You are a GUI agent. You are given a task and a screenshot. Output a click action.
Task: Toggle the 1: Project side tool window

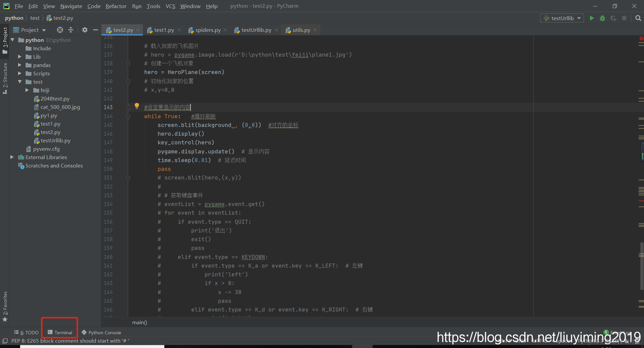click(x=5, y=41)
